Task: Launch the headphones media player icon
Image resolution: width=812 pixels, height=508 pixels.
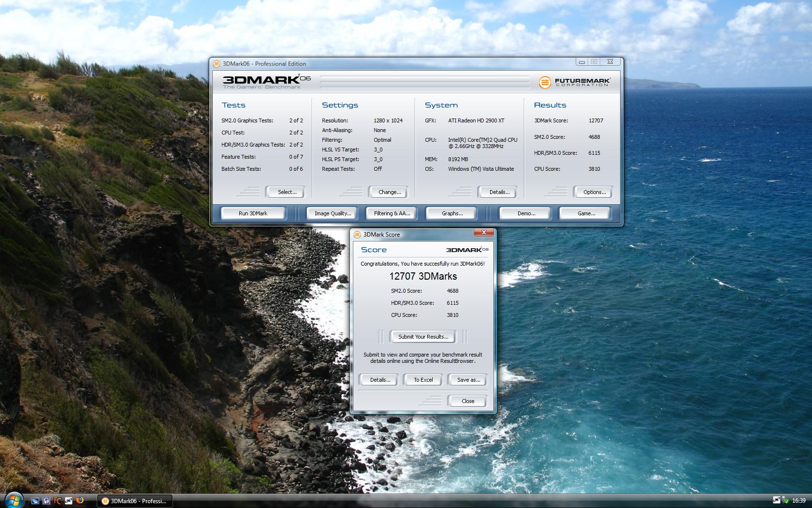Action: [46, 501]
